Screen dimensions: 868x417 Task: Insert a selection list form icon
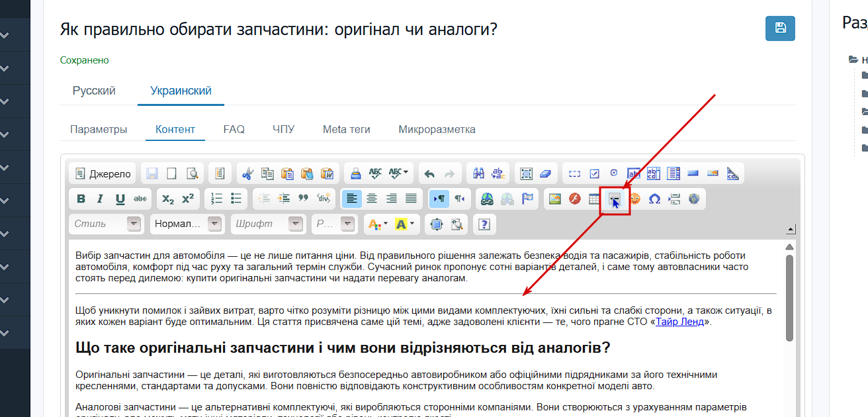[673, 173]
